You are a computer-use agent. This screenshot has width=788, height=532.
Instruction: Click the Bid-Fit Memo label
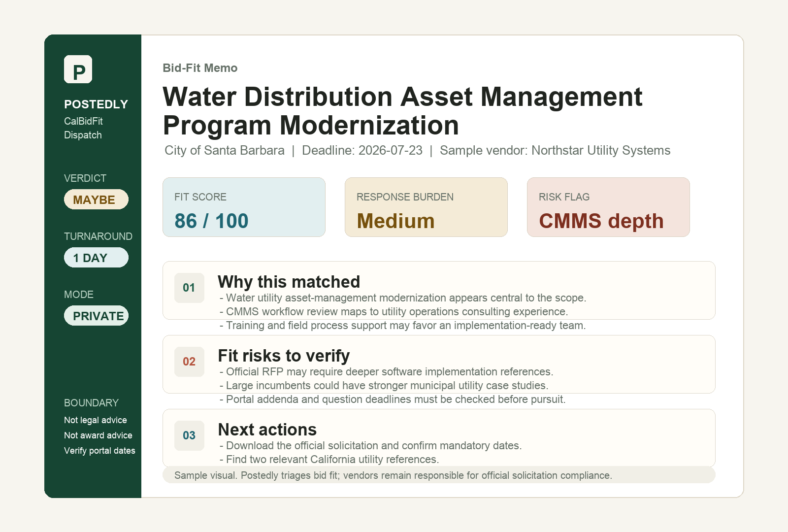click(200, 68)
